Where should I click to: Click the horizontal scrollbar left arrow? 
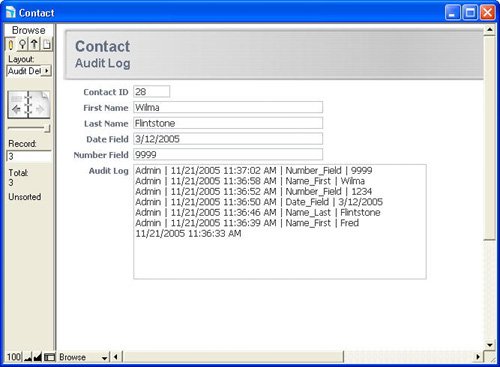click(x=116, y=357)
